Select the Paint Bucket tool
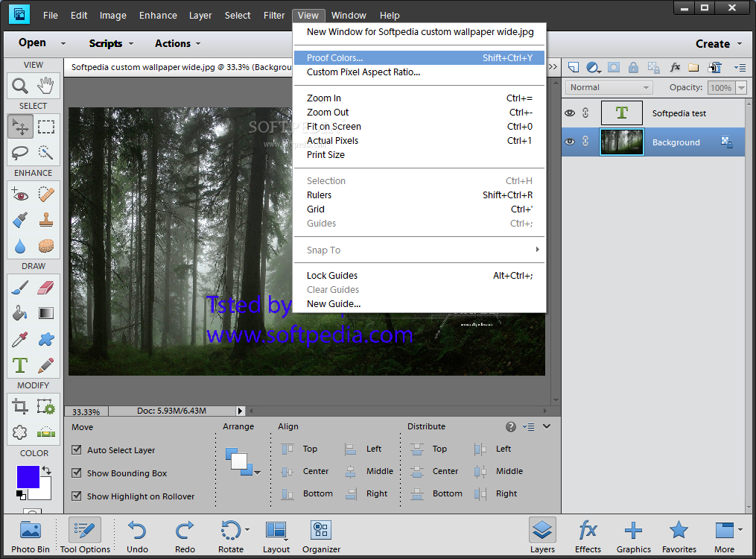 click(x=20, y=314)
